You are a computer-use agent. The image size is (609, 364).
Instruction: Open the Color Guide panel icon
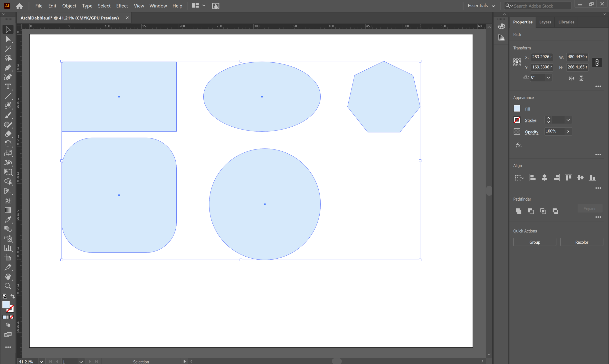click(x=501, y=37)
